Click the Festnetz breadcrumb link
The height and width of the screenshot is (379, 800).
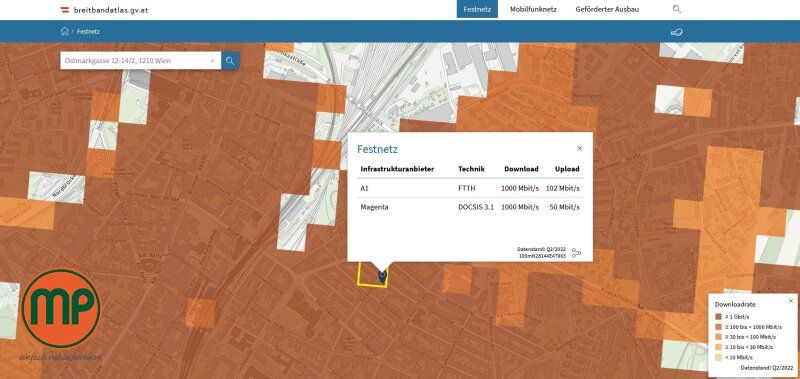(88, 32)
